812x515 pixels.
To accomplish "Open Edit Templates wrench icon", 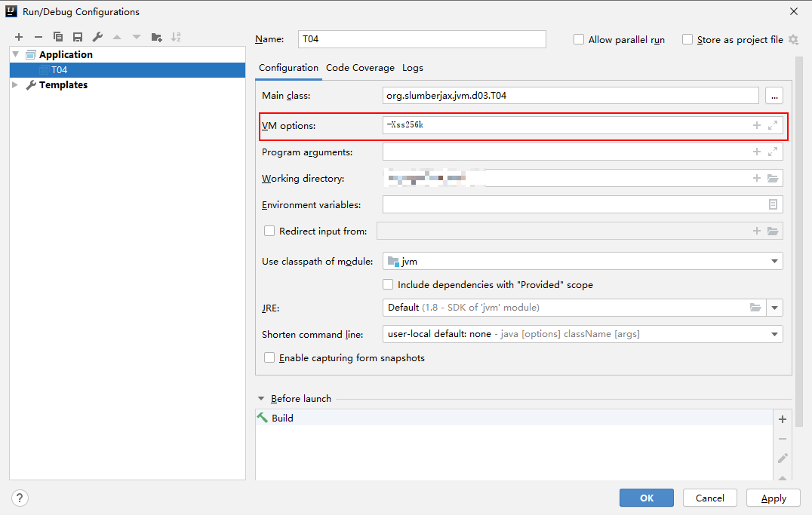I will [x=97, y=37].
